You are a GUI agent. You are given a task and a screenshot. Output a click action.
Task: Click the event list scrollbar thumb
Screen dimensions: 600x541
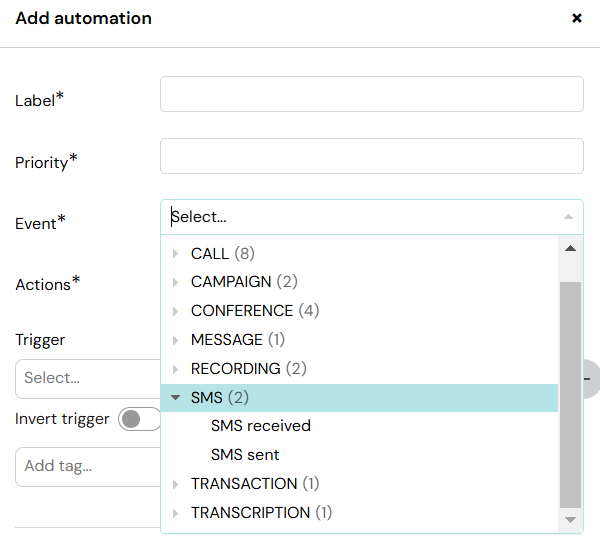(570, 395)
